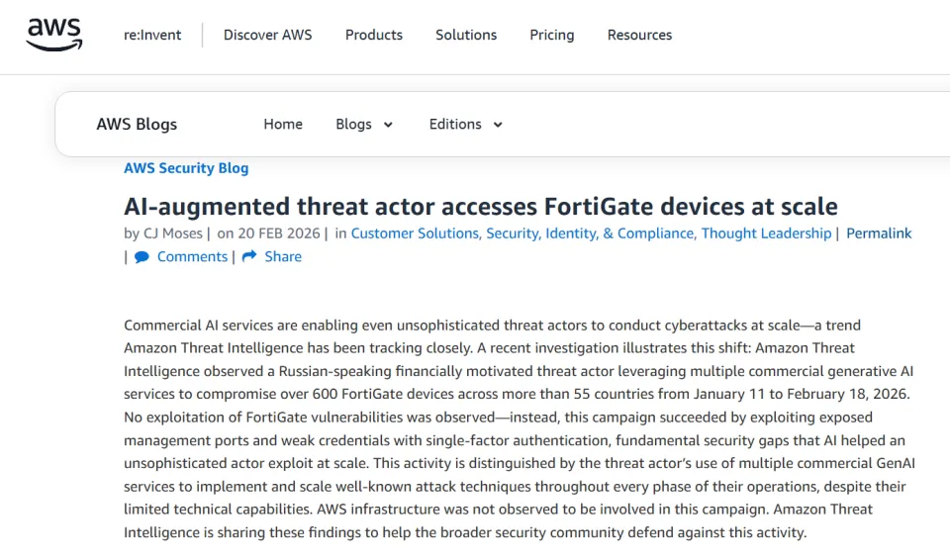Open the Thought Leadership category link
The image size is (950, 560).
(766, 233)
